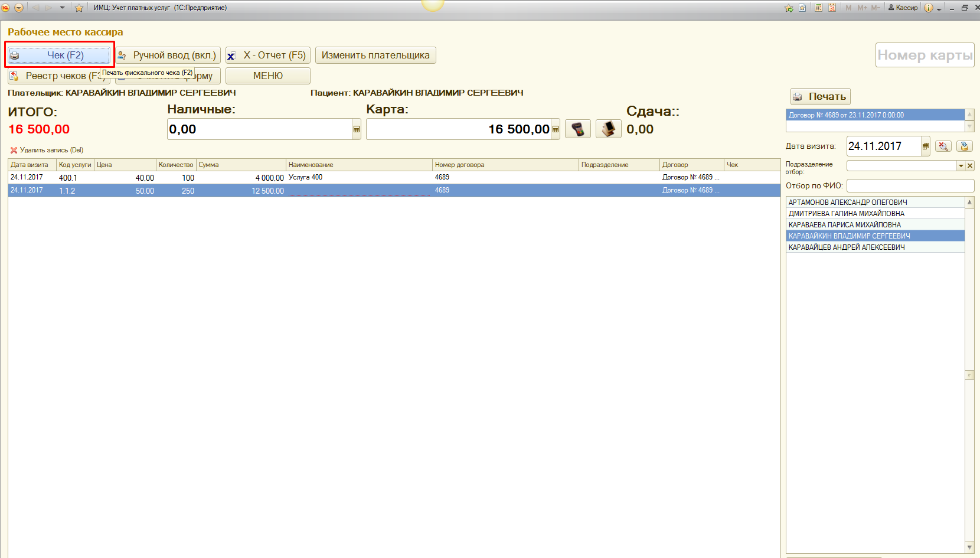Click the Изменить плательщика button
Image resolution: width=980 pixels, height=558 pixels.
pyautogui.click(x=375, y=56)
